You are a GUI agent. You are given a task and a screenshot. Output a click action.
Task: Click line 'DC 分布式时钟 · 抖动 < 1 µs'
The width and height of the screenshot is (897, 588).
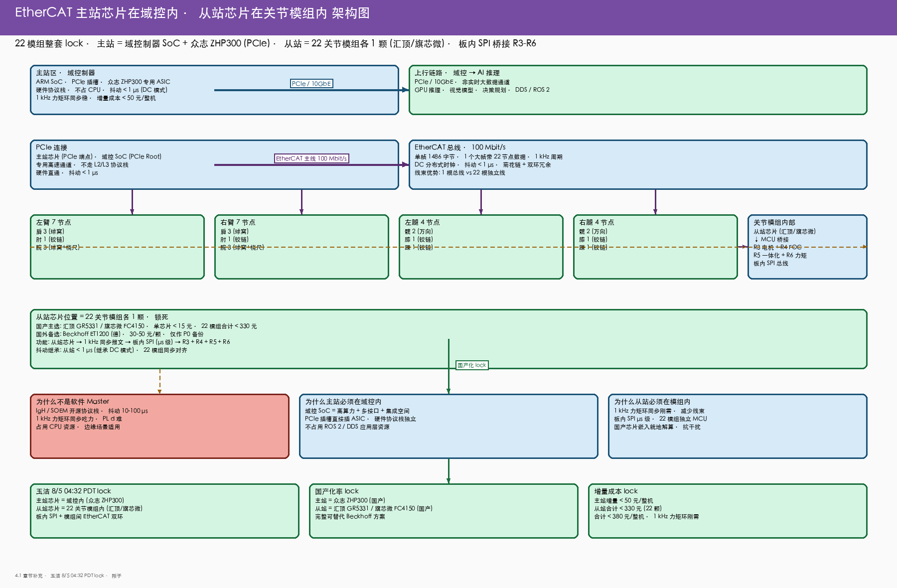[x=454, y=165]
